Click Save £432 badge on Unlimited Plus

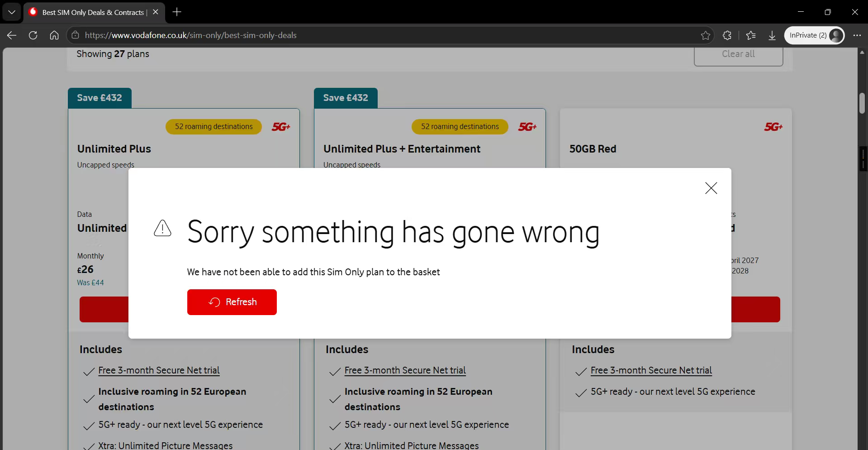pos(100,98)
